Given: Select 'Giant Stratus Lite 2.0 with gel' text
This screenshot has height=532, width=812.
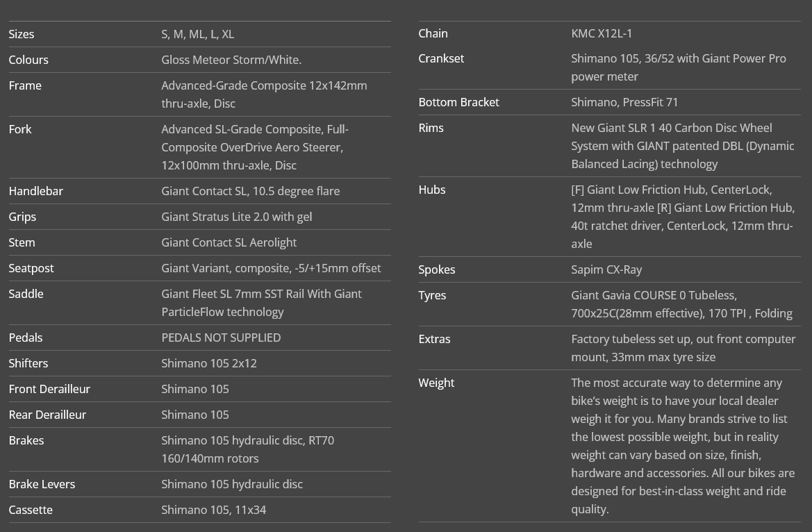Looking at the screenshot, I should point(236,217).
